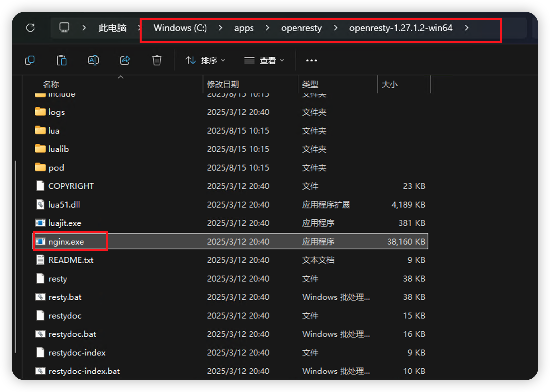Click the restydoc.bat batch file icon

(x=40, y=334)
